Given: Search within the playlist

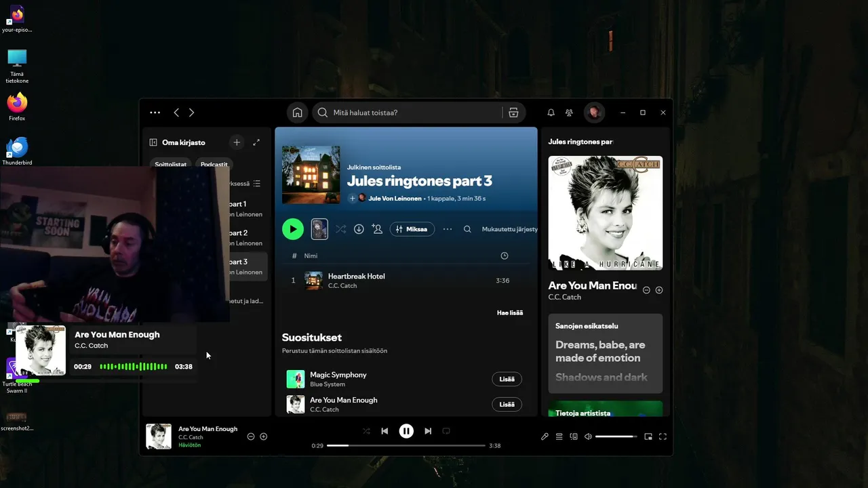Looking at the screenshot, I should (x=467, y=229).
